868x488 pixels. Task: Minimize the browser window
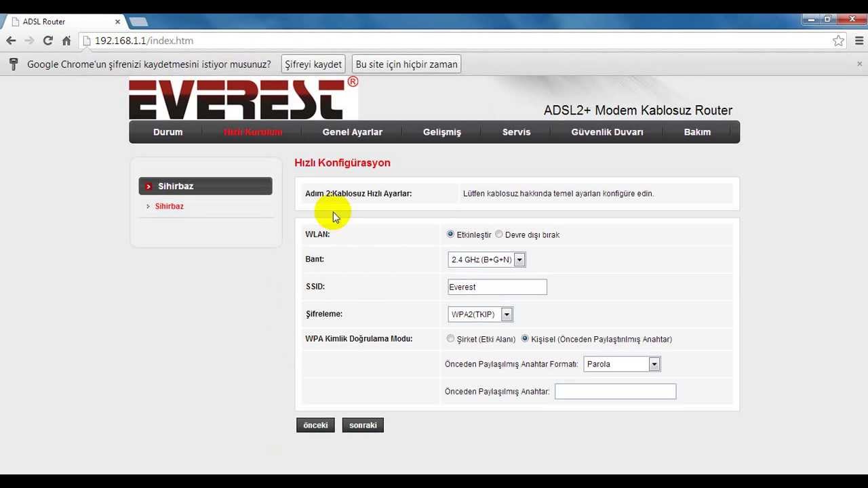(811, 20)
